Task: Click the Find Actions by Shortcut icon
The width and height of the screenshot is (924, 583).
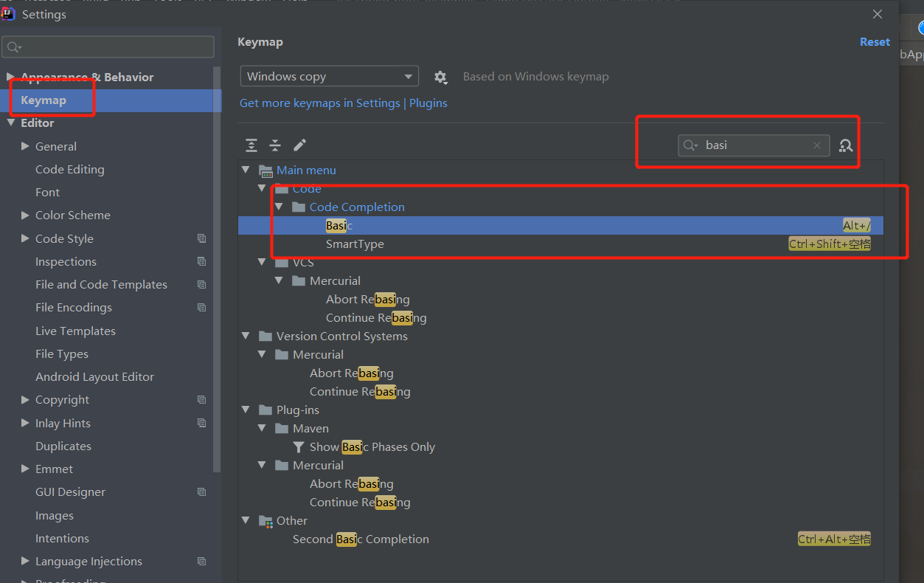Action: point(846,145)
